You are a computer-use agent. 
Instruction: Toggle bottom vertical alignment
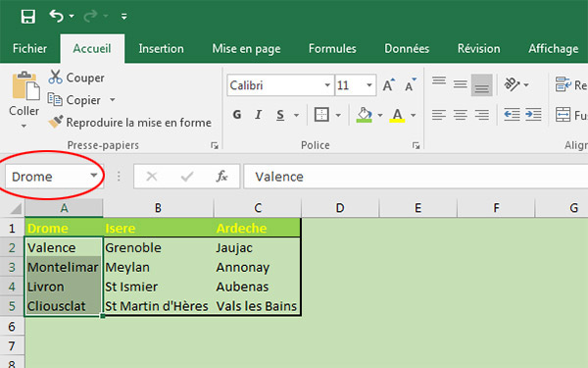click(x=482, y=85)
